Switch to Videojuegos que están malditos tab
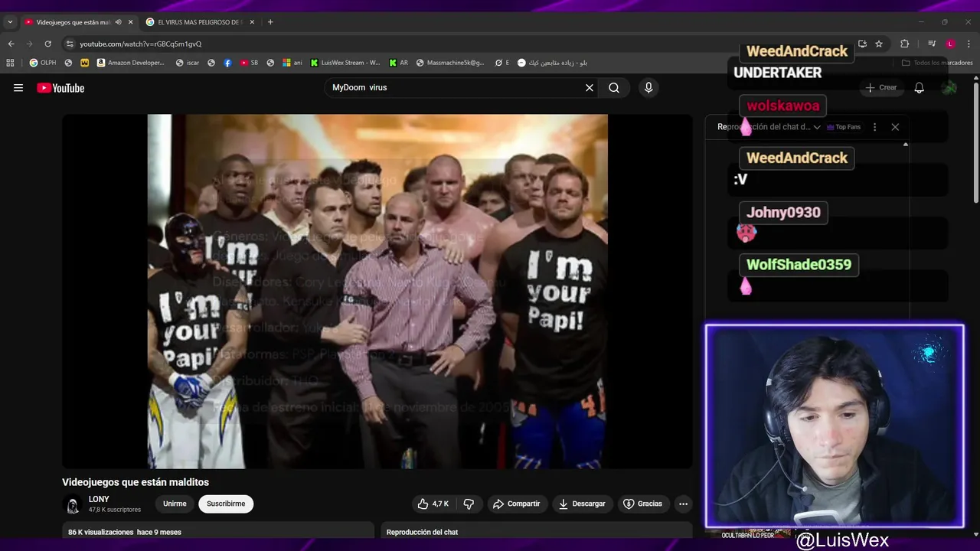980x551 pixels. point(73,22)
